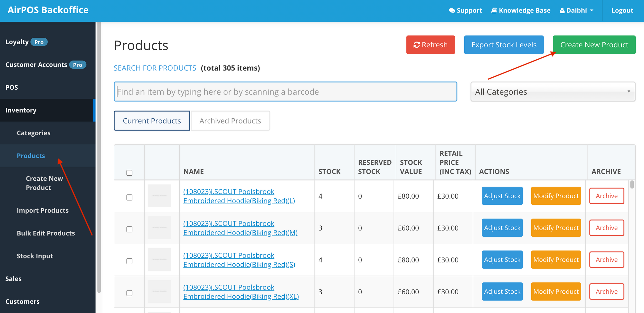Expand the Daibhí user menu caret
644x313 pixels.
click(x=592, y=11)
